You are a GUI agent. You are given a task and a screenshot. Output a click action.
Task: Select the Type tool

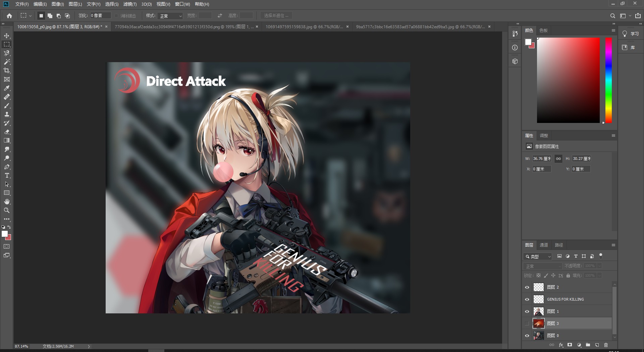point(7,175)
